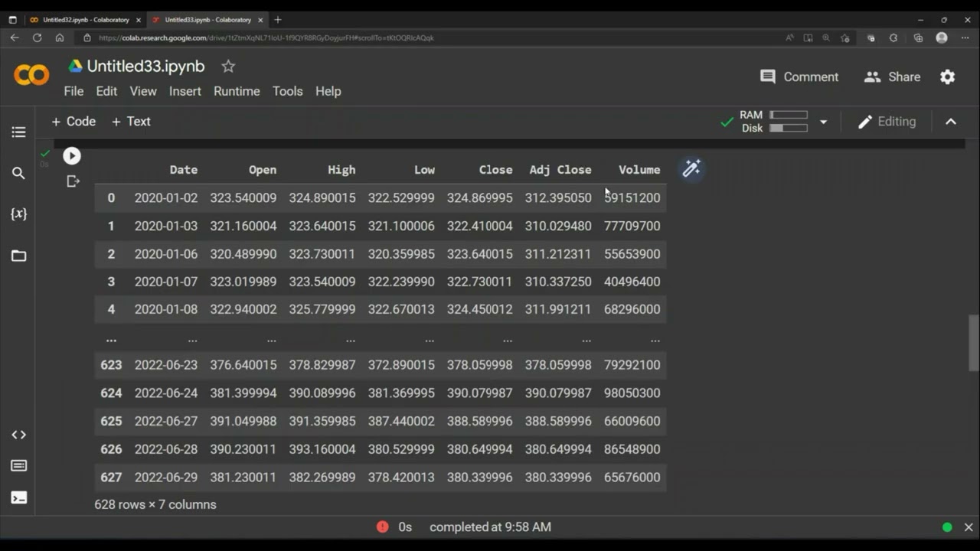Viewport: 980px width, 551px height.
Task: Open the View menu
Action: click(143, 91)
